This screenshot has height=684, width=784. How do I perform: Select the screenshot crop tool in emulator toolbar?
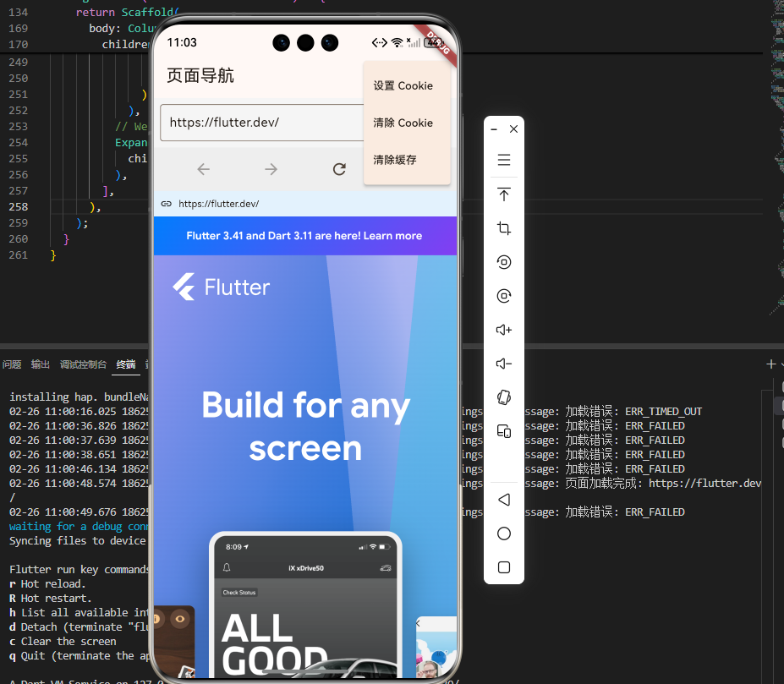coord(504,228)
